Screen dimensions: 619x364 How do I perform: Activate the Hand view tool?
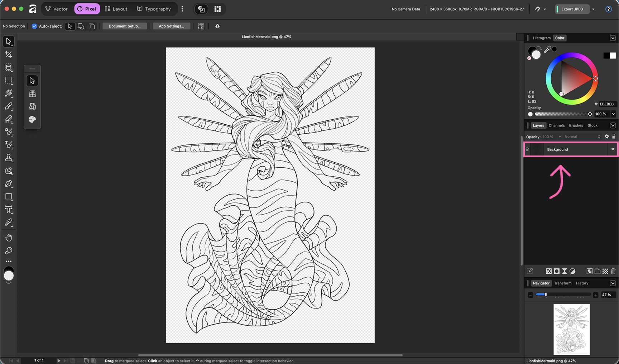coord(9,238)
